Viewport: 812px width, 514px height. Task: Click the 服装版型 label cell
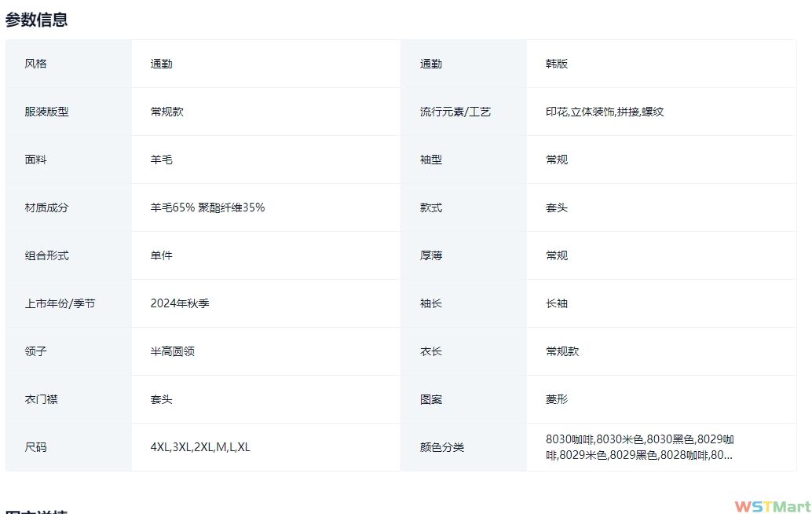pos(46,112)
